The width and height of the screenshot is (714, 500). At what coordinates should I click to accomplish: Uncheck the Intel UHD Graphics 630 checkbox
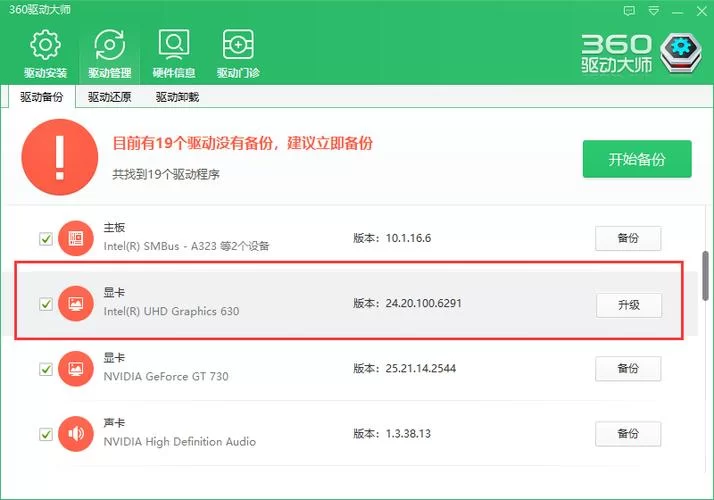(46, 304)
